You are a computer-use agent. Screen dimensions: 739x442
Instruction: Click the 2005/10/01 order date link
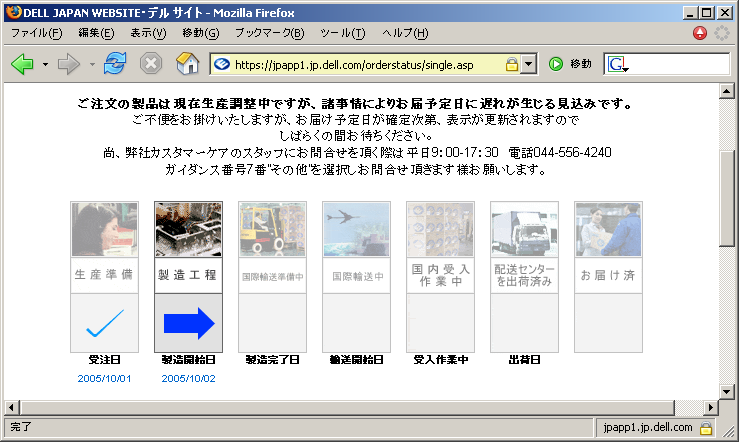click(x=104, y=378)
